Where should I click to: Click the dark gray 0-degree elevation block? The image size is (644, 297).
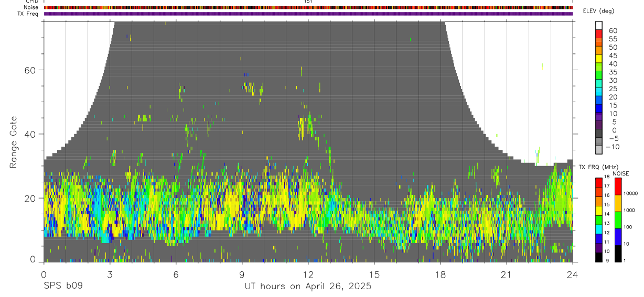pyautogui.click(x=599, y=134)
